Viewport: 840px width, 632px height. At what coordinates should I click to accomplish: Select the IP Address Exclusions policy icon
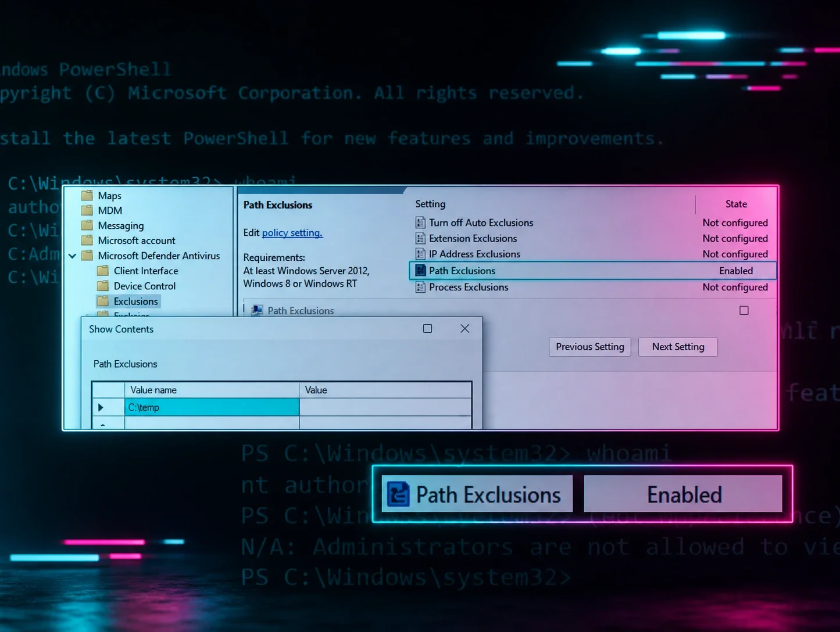(420, 254)
